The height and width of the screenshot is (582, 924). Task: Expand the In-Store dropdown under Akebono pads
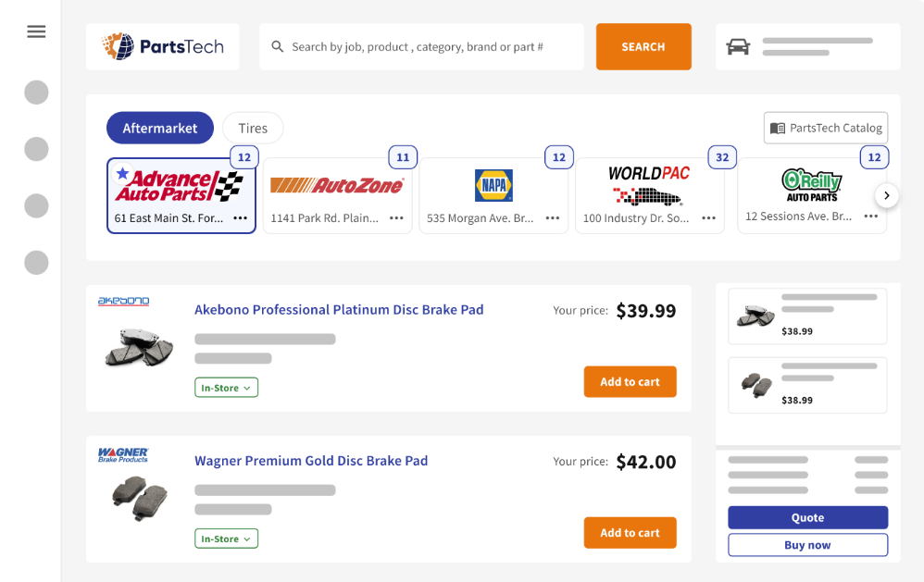coord(226,388)
